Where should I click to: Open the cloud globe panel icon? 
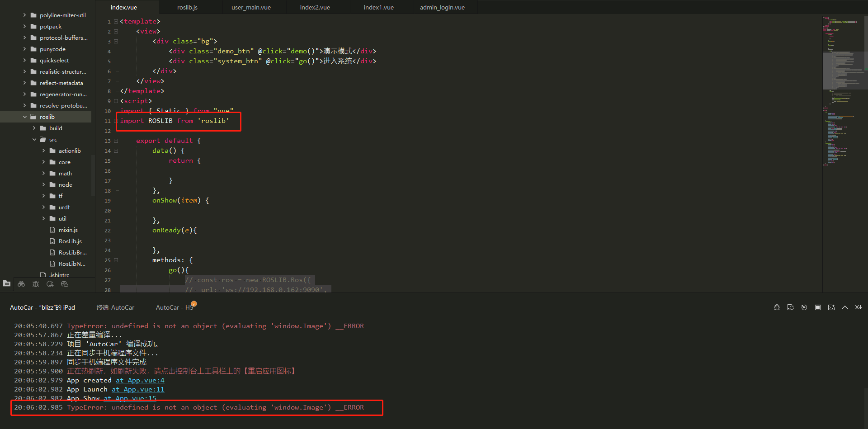tap(65, 284)
